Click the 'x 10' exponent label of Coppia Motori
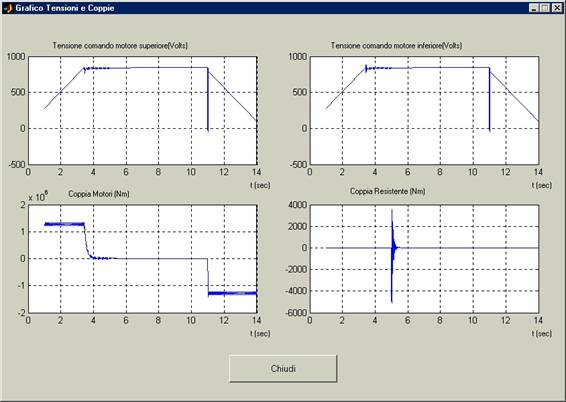 pyautogui.click(x=38, y=197)
